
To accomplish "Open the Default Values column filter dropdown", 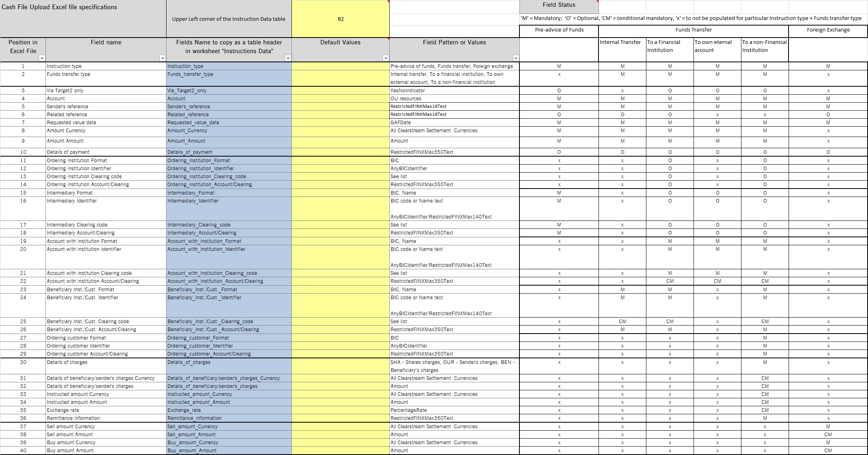I will pos(386,58).
